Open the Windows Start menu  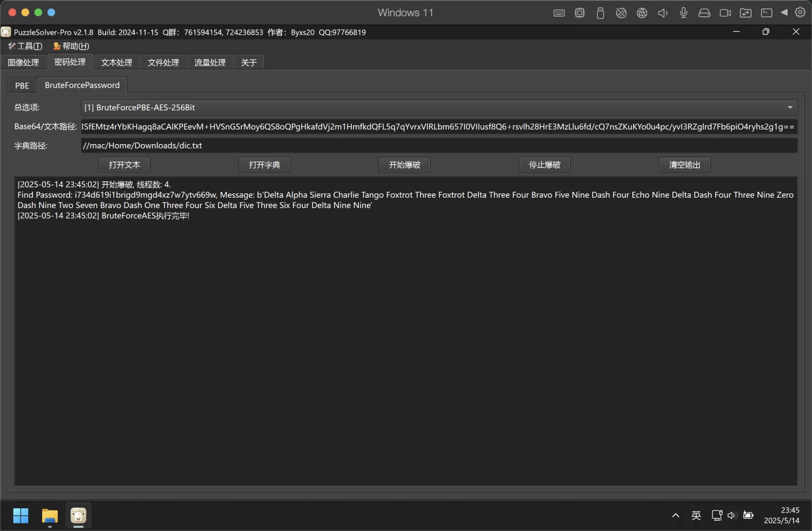pos(21,515)
